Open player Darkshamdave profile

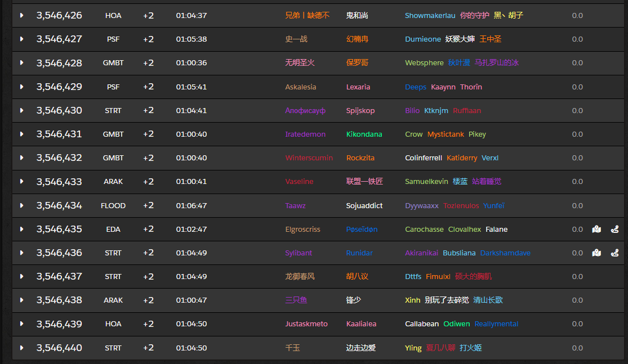505,253
